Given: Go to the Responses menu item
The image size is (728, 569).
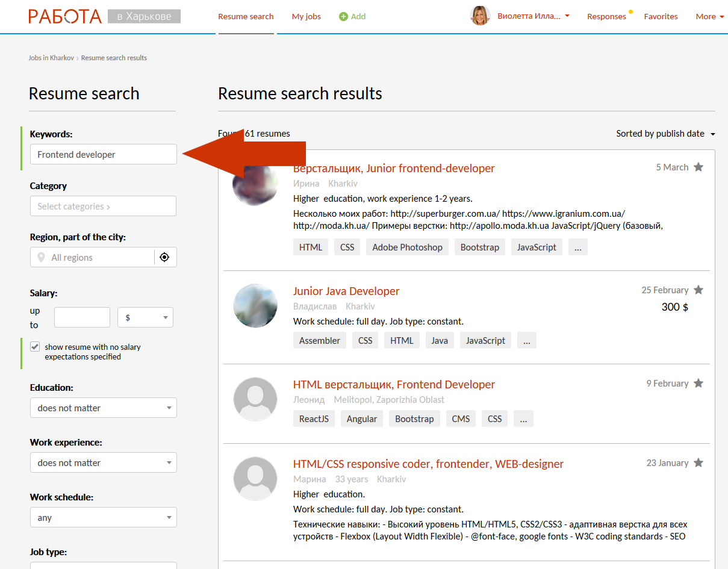Looking at the screenshot, I should tap(606, 17).
